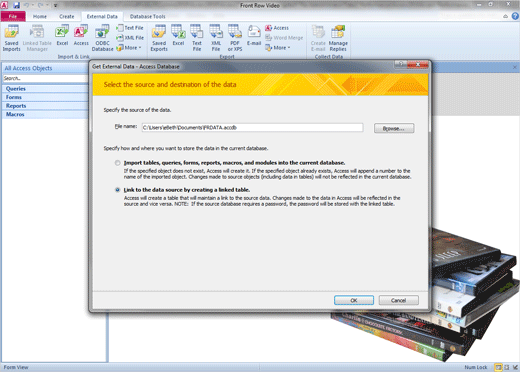Click the File name path field
520x372 pixels.
pyautogui.click(x=252, y=128)
